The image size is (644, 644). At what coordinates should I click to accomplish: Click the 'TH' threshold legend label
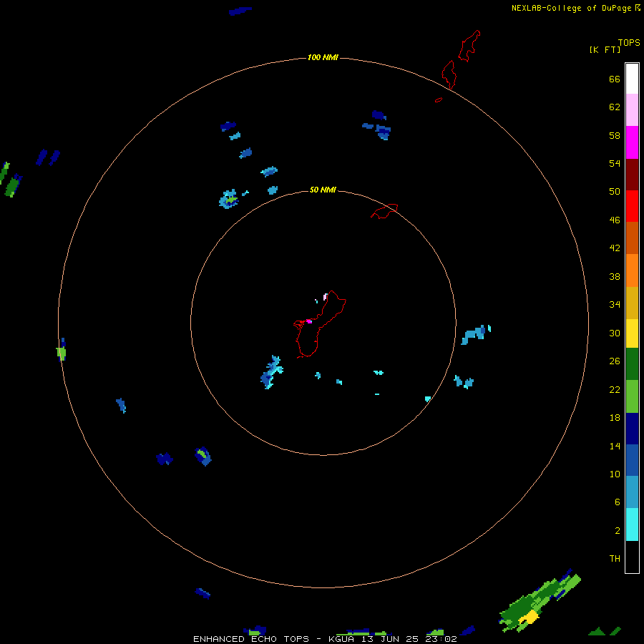pos(615,558)
